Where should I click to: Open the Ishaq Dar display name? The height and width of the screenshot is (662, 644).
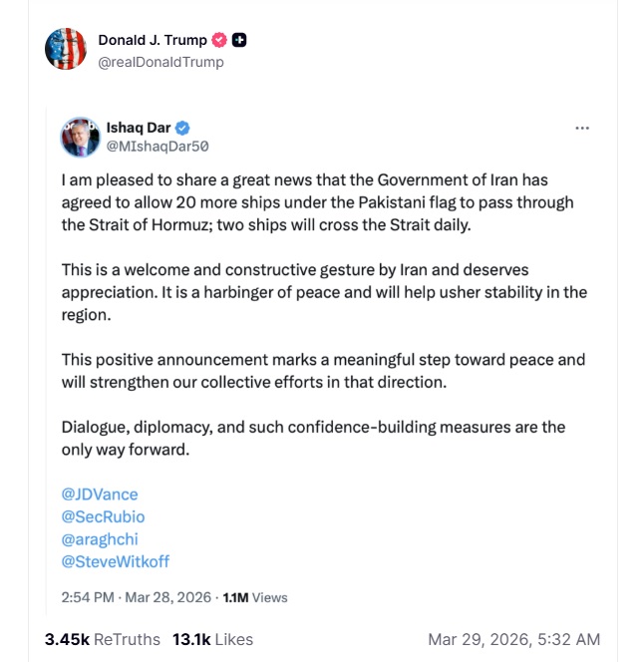pyautogui.click(x=139, y=128)
